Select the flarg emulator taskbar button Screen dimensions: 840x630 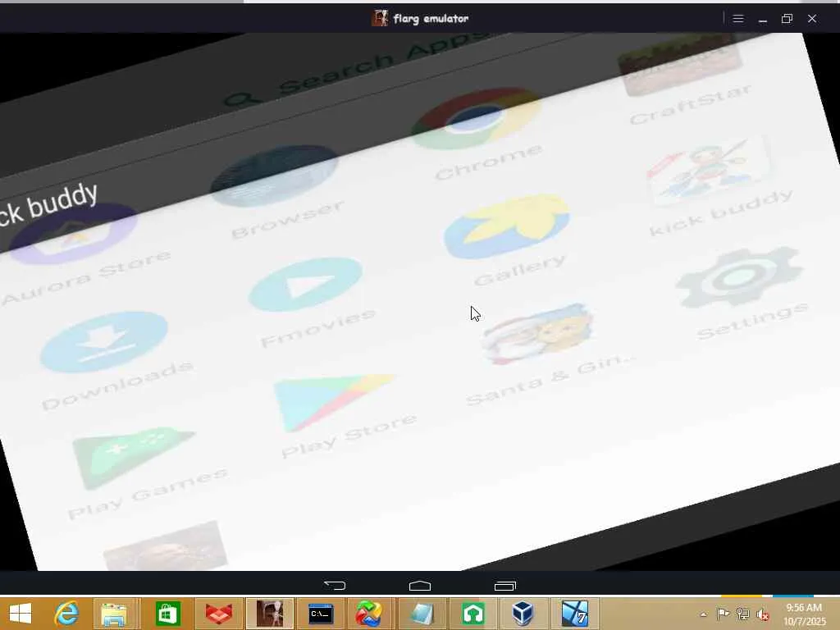point(270,614)
